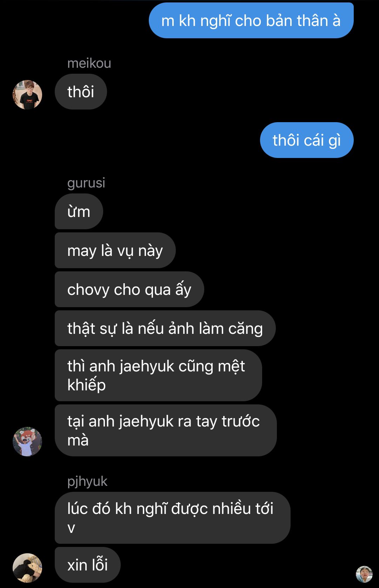The width and height of the screenshot is (379, 588).
Task: Tap the "thôi cái gì" sent message
Action: 307,140
